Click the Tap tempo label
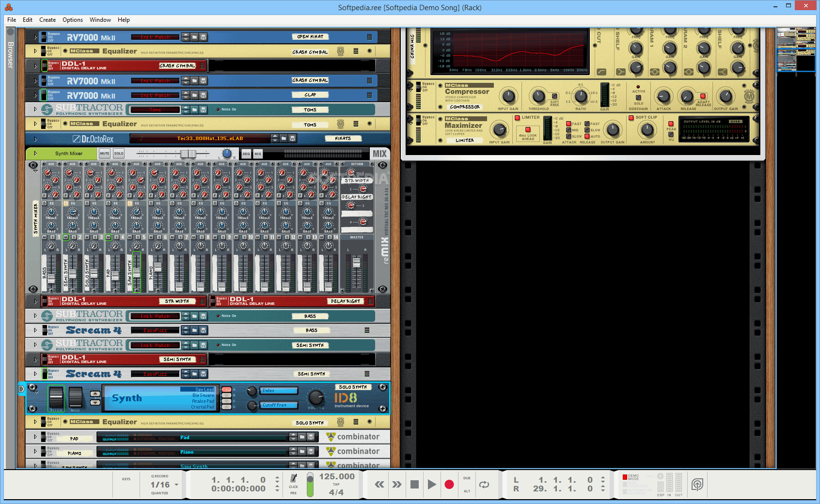 336,485
